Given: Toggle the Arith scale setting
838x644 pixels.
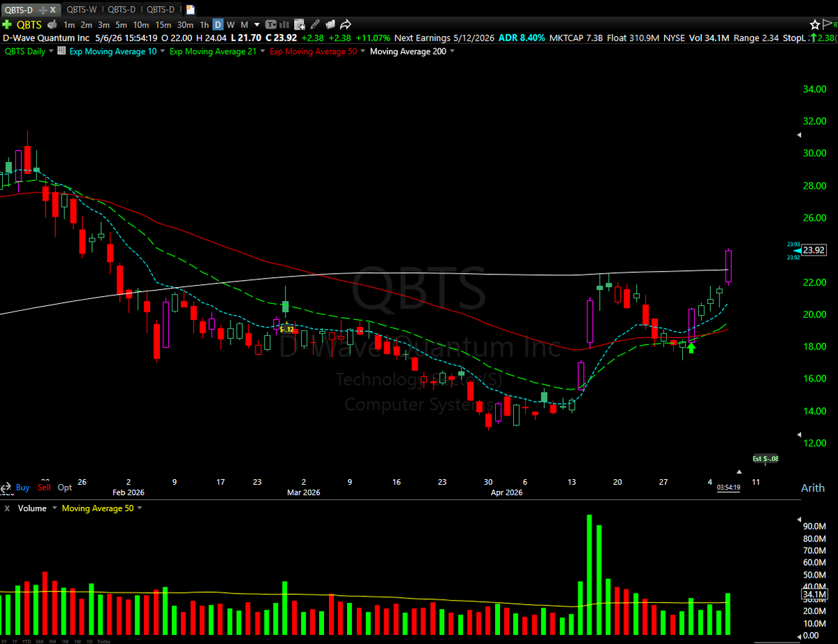Looking at the screenshot, I should pos(813,488).
